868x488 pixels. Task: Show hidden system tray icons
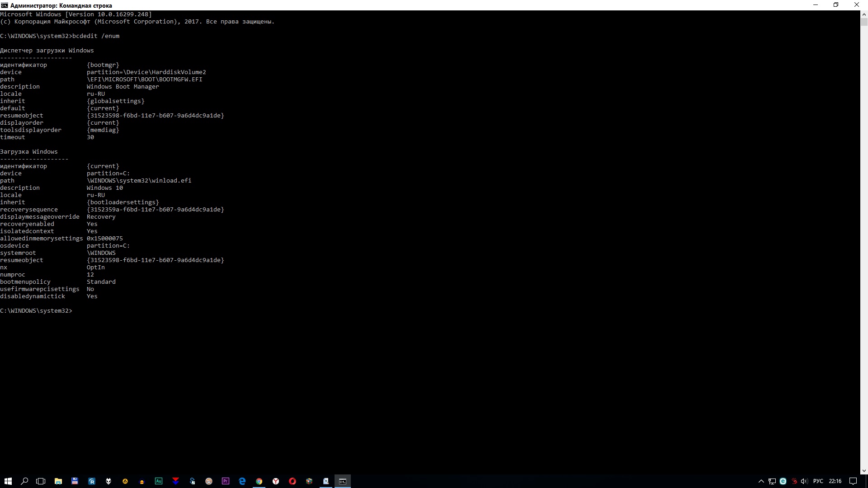[761, 481]
